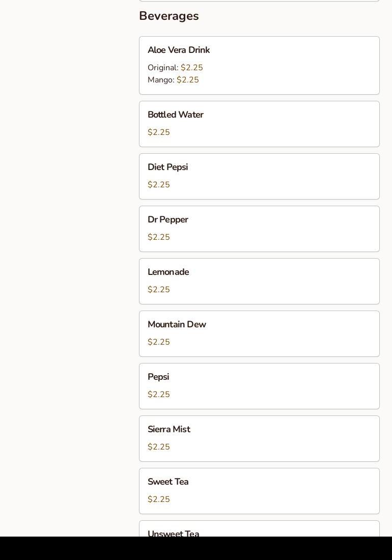Open the Aloe Vera Drink item
The width and height of the screenshot is (392, 560).
pyautogui.click(x=178, y=50)
